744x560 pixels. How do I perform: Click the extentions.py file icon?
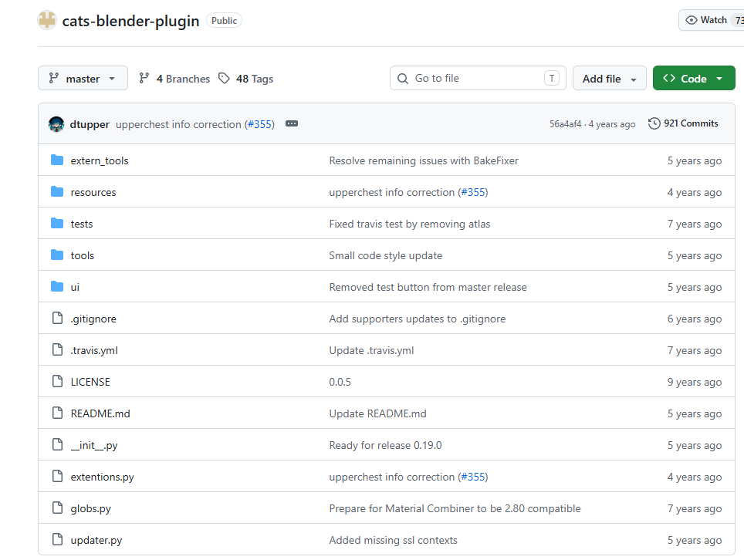click(x=57, y=476)
